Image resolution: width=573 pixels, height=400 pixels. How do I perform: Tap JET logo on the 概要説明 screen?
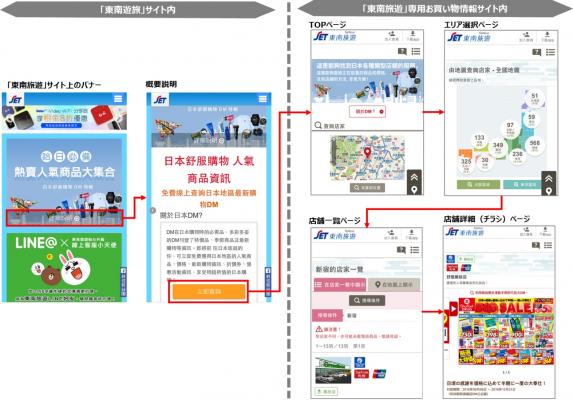click(160, 100)
